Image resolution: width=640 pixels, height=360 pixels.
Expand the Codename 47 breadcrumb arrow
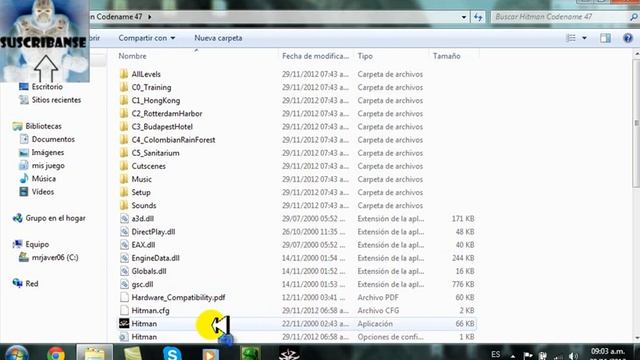pos(150,17)
